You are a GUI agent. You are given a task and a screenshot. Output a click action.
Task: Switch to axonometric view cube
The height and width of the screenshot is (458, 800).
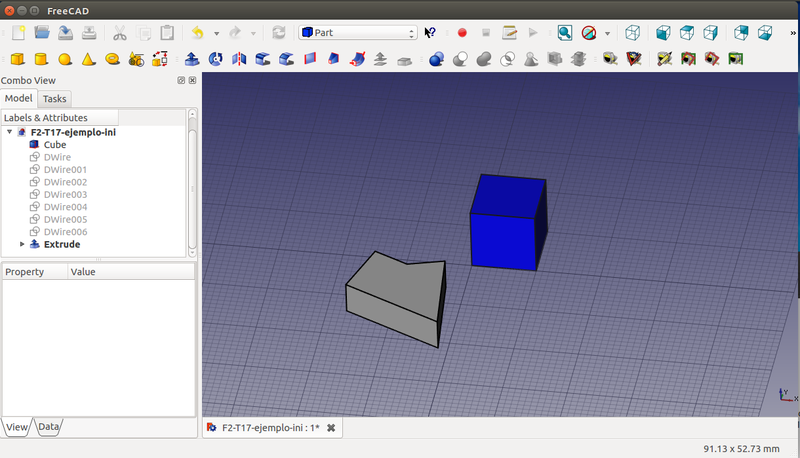632,33
